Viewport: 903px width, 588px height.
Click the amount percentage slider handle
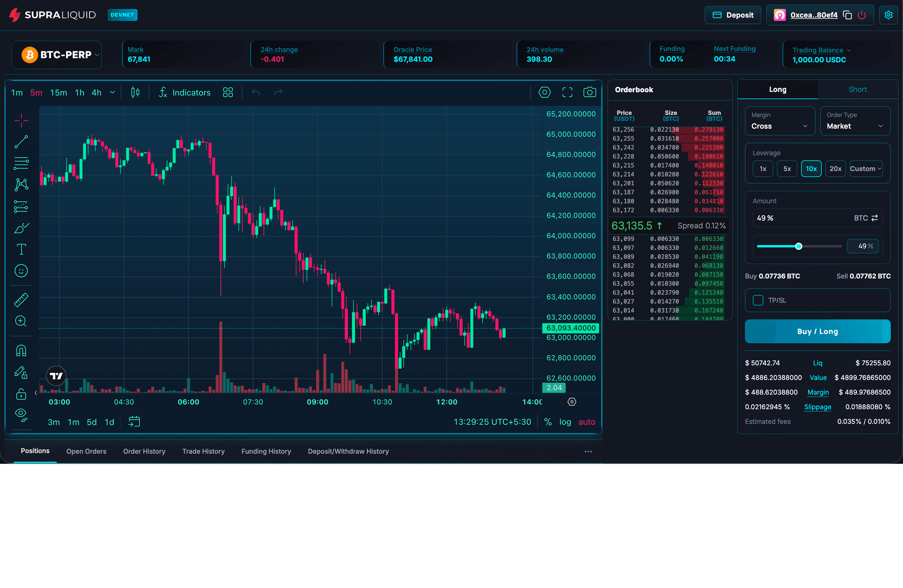click(799, 247)
